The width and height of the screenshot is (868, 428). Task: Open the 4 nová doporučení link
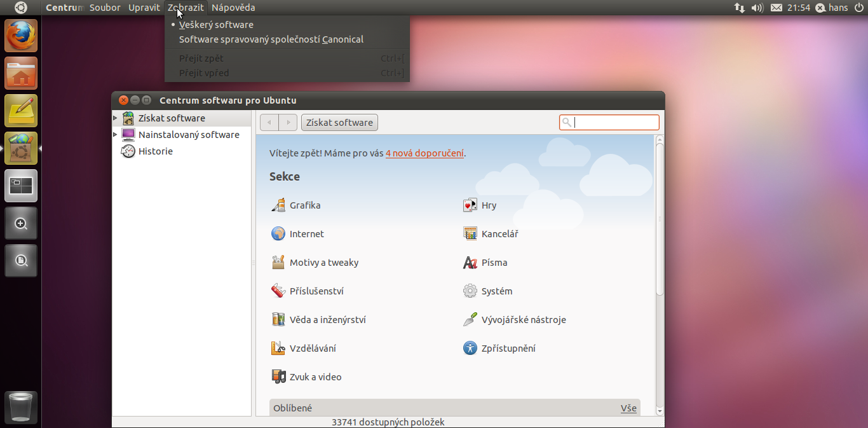tap(424, 153)
